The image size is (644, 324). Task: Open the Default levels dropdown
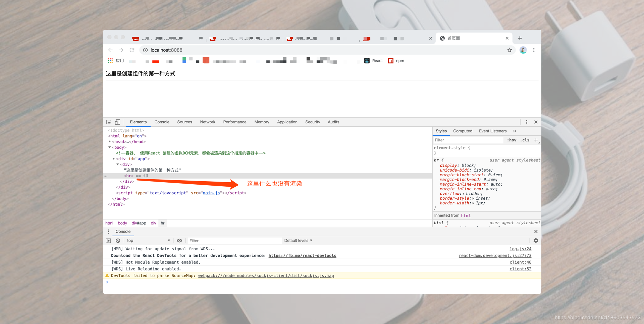pos(298,241)
